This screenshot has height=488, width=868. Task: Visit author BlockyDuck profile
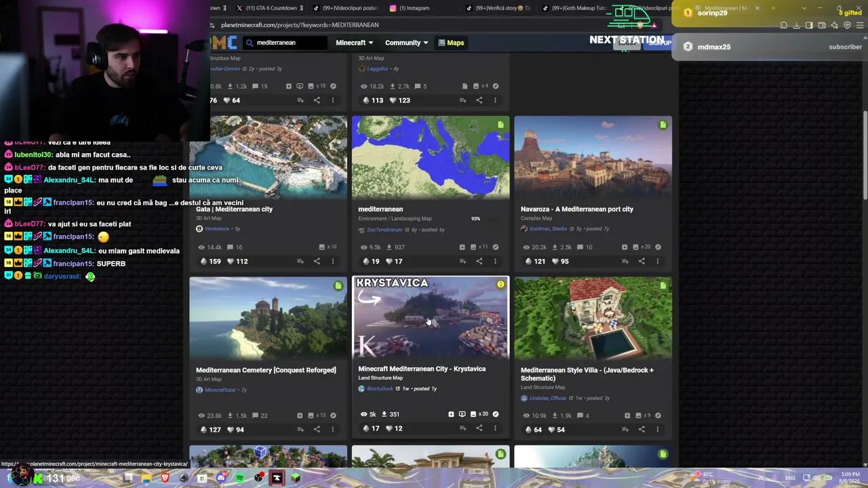(x=380, y=388)
